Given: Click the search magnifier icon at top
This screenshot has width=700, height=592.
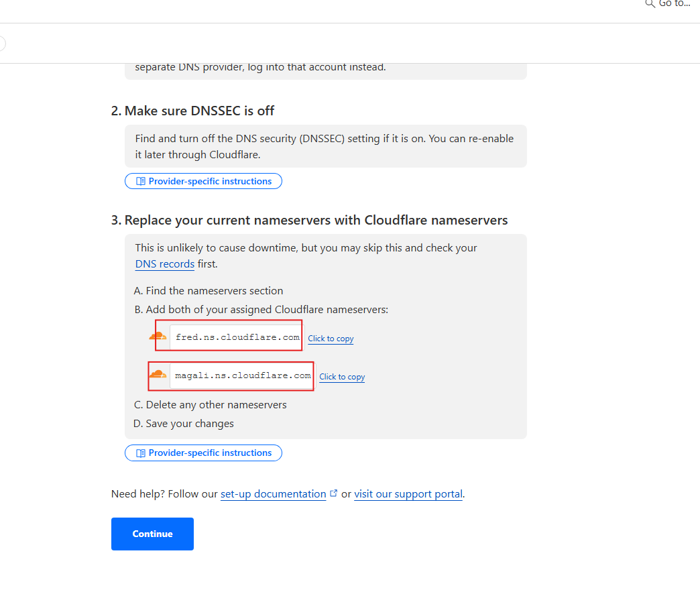Looking at the screenshot, I should point(649,4).
